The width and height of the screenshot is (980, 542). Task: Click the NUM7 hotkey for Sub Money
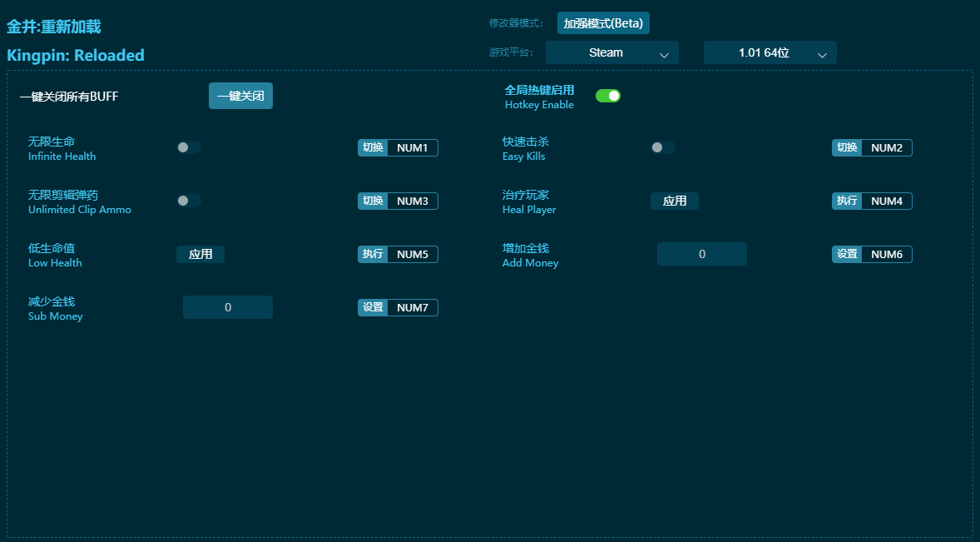click(x=413, y=307)
